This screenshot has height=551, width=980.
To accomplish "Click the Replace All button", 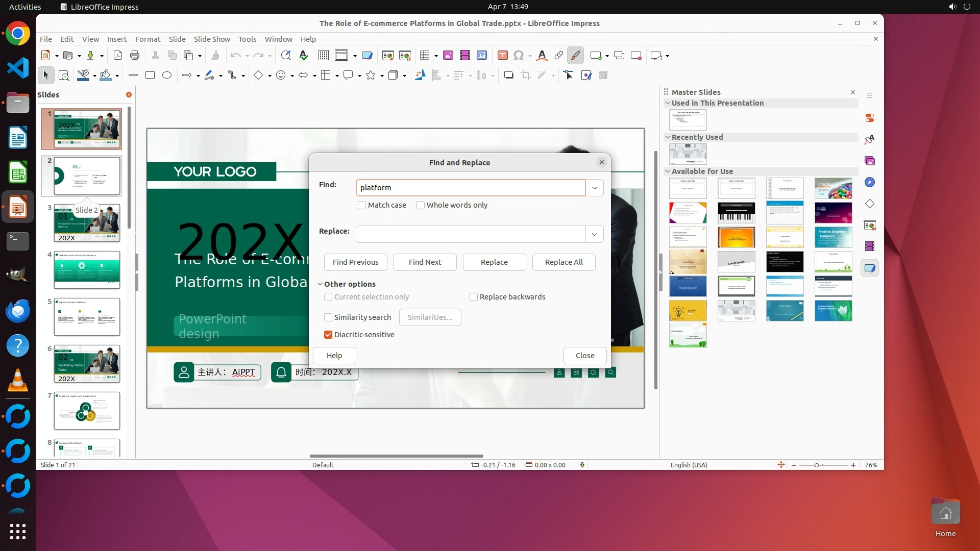I will [563, 262].
